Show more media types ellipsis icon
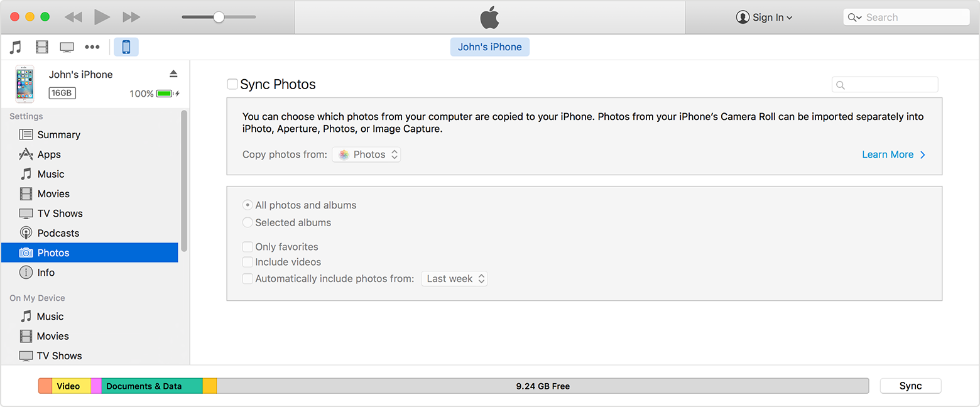The height and width of the screenshot is (407, 980). pos(92,47)
